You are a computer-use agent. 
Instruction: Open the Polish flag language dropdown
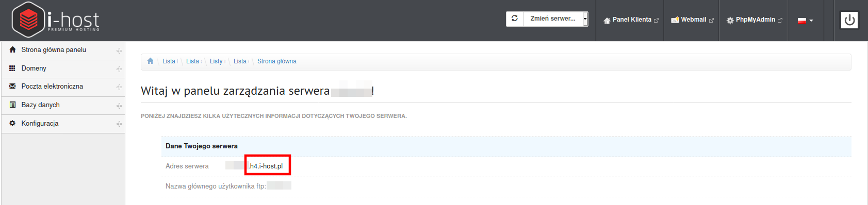point(805,21)
